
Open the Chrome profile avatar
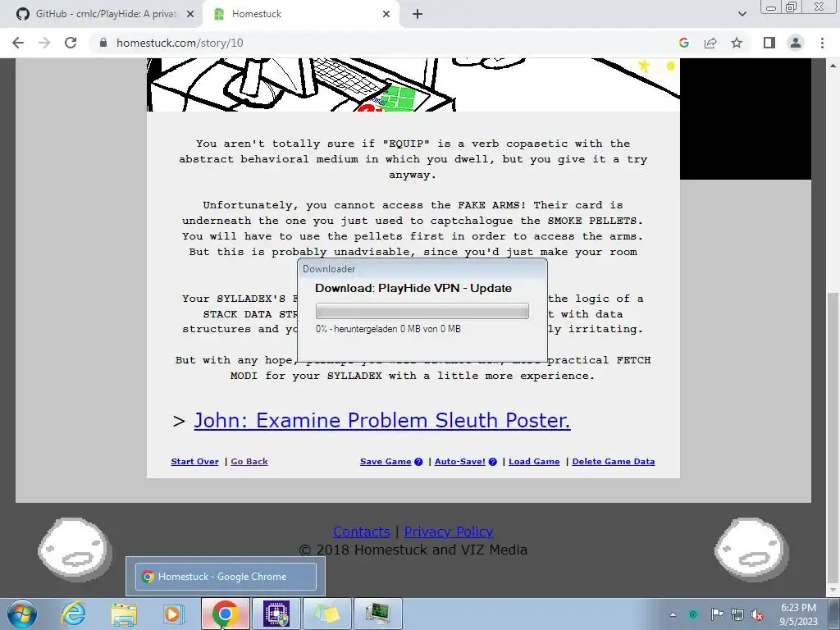[796, 43]
